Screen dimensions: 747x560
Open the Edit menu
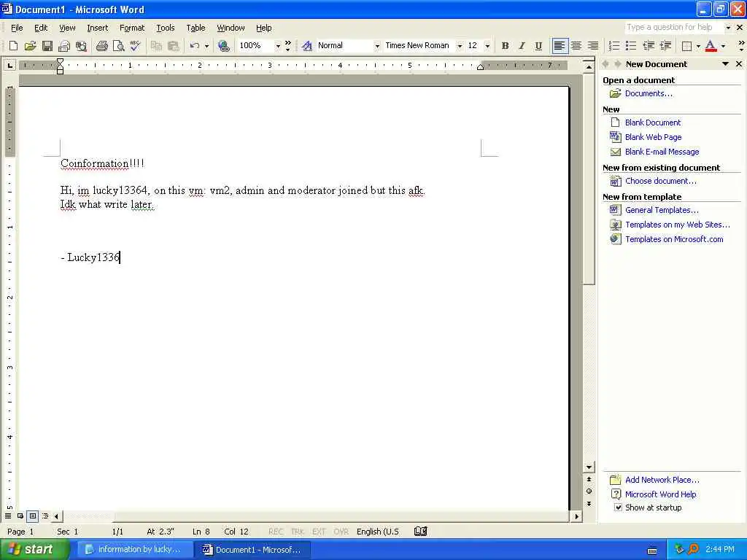41,28
